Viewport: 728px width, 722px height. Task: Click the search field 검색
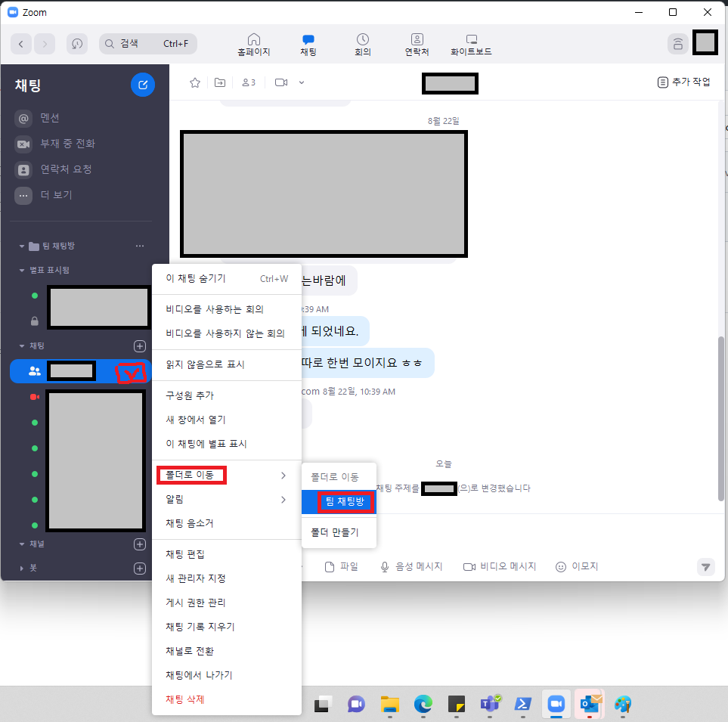[147, 44]
